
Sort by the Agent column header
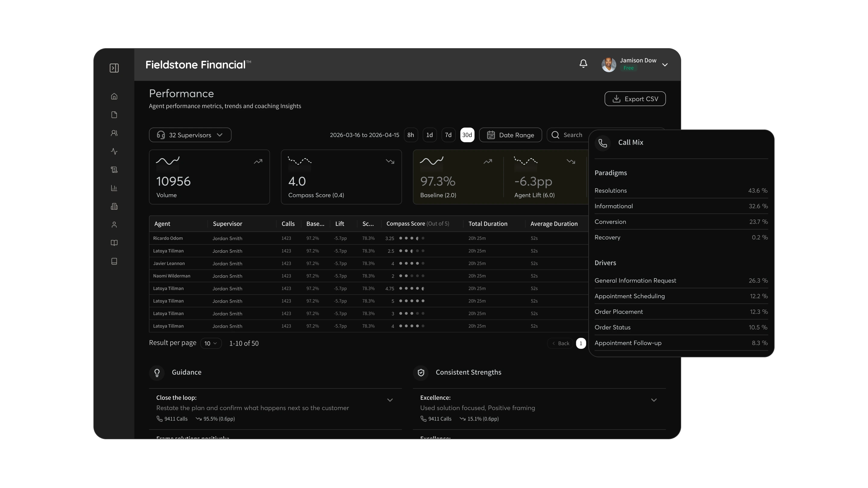(x=162, y=224)
